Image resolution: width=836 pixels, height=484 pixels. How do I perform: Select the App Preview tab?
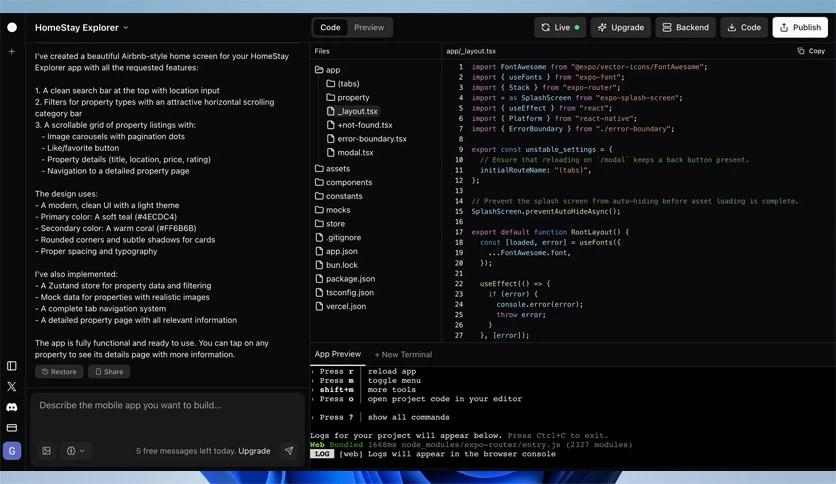[337, 354]
